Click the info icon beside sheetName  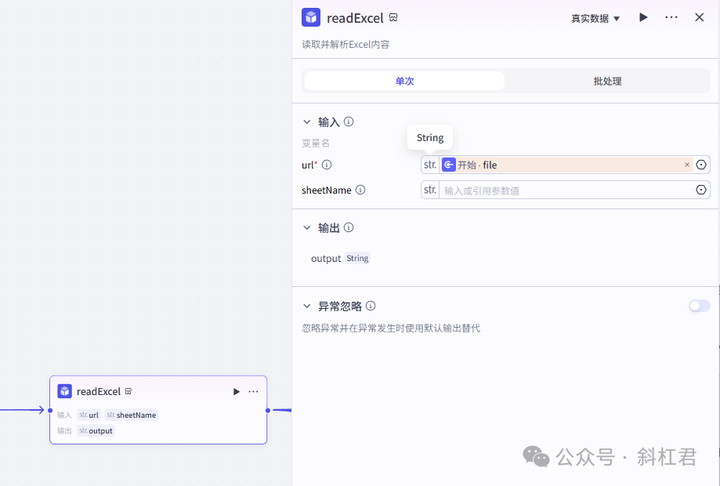[360, 190]
